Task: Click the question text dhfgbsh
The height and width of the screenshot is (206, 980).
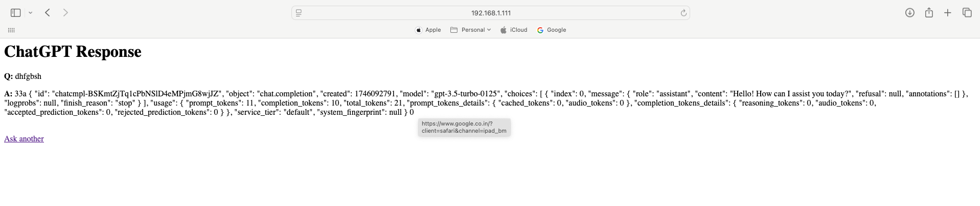Action: [28, 76]
